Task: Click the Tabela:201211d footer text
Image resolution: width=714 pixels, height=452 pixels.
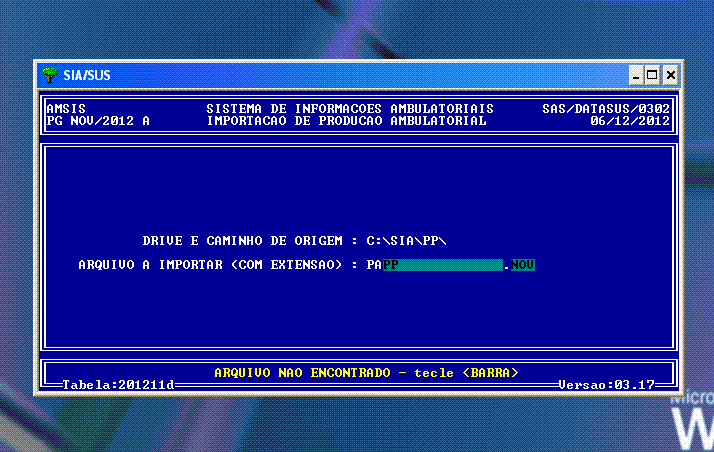Action: 118,384
